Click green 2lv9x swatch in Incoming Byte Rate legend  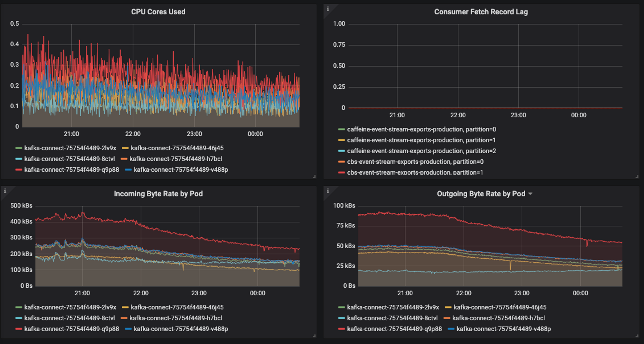pos(19,307)
